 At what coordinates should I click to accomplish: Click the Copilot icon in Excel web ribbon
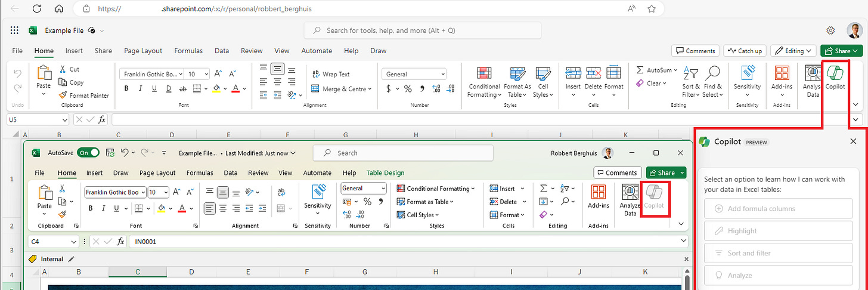[835, 73]
